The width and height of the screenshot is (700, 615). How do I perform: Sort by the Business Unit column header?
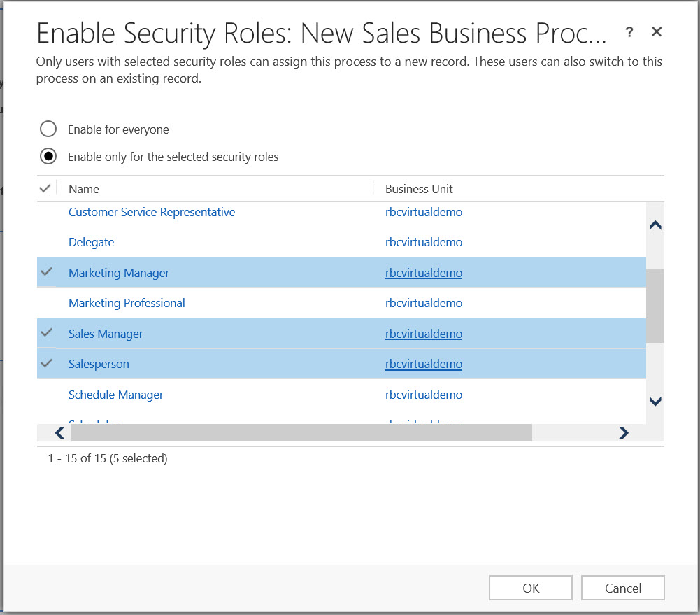tap(419, 189)
